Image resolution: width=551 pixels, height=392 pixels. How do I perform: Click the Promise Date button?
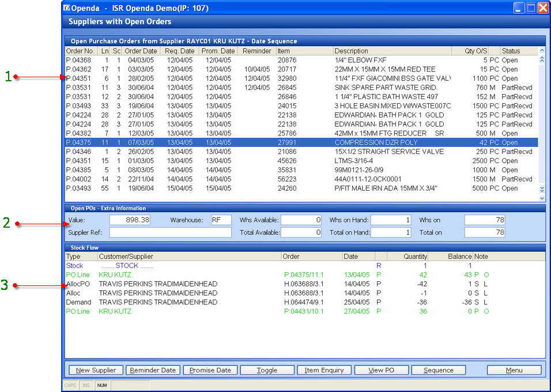tap(210, 370)
